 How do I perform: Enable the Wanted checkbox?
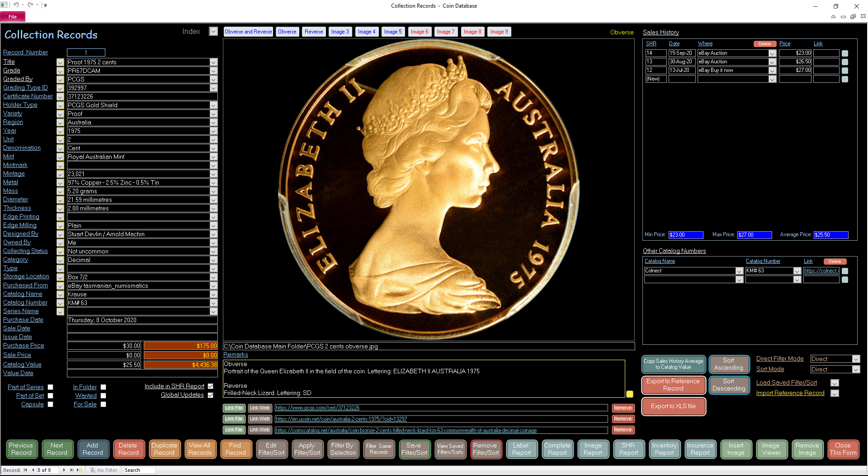pyautogui.click(x=103, y=395)
